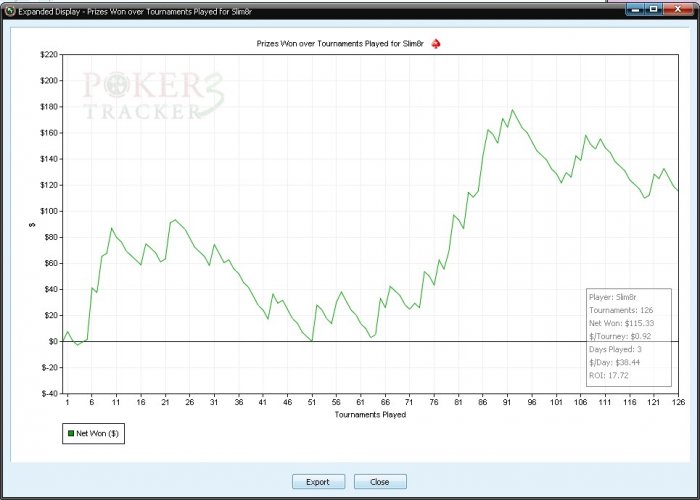Select the Net Won ($) legend label

point(97,433)
